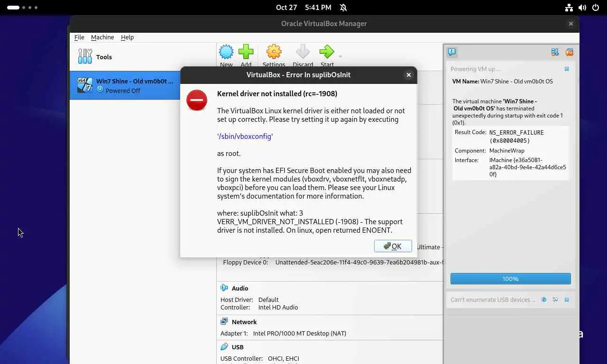Dismiss the Powering VM up notification
The width and height of the screenshot is (607, 364).
tap(567, 69)
